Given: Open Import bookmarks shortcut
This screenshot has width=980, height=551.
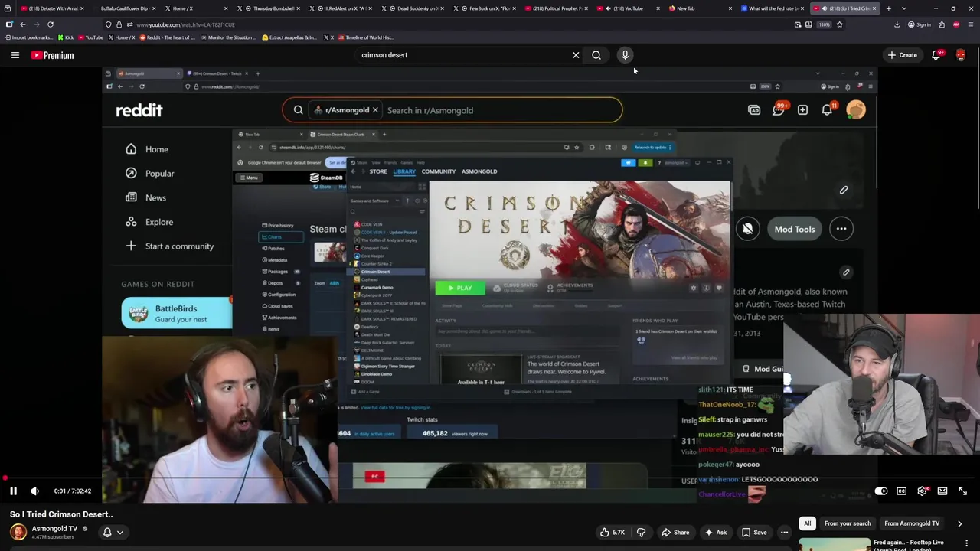Looking at the screenshot, I should point(29,37).
